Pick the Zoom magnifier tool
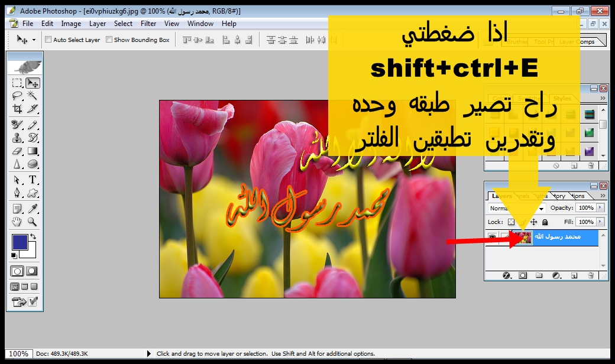This screenshot has height=364, width=615. coord(33,222)
